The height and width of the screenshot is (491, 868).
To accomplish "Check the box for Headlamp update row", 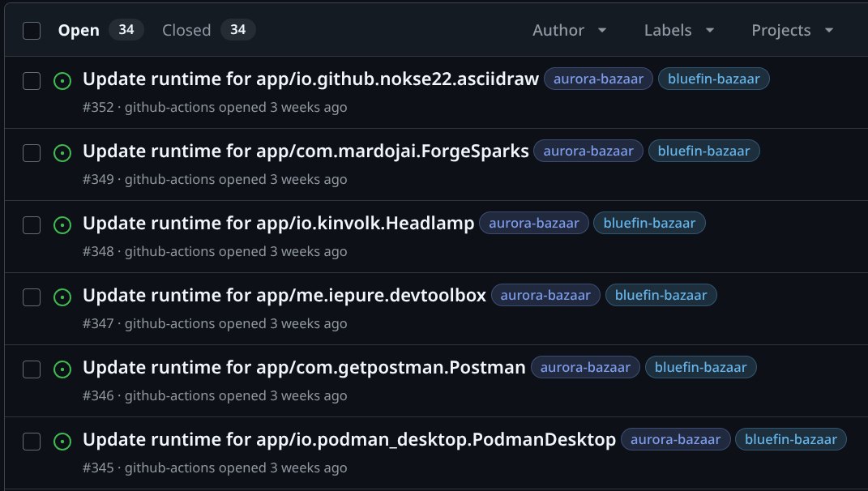I will (x=32, y=224).
